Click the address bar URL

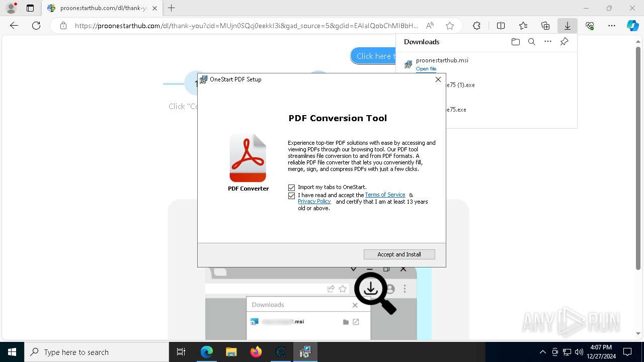(x=246, y=26)
